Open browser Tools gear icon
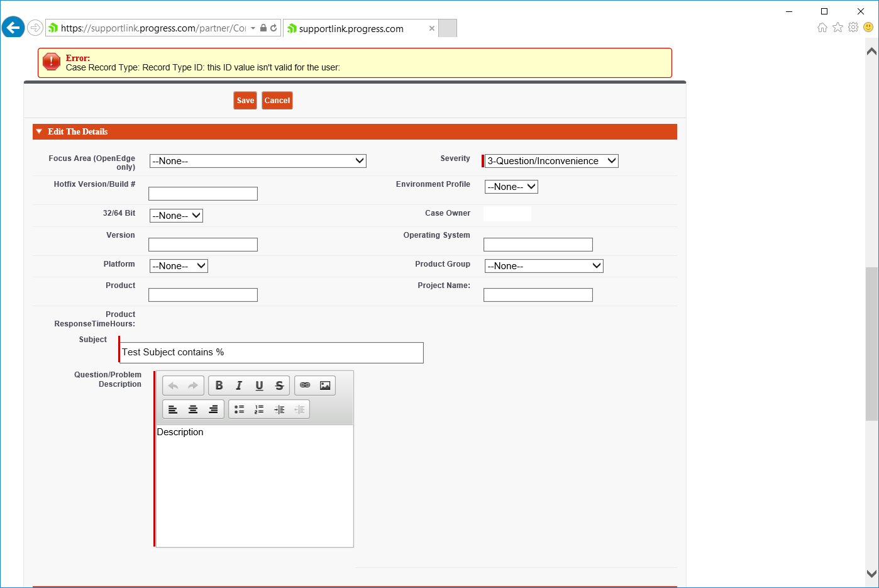The width and height of the screenshot is (879, 588). pos(853,27)
